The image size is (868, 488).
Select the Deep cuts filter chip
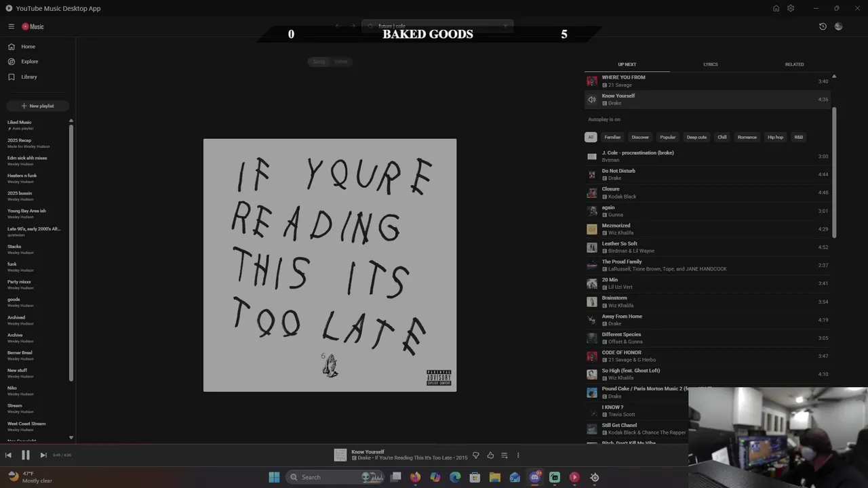[x=696, y=137]
